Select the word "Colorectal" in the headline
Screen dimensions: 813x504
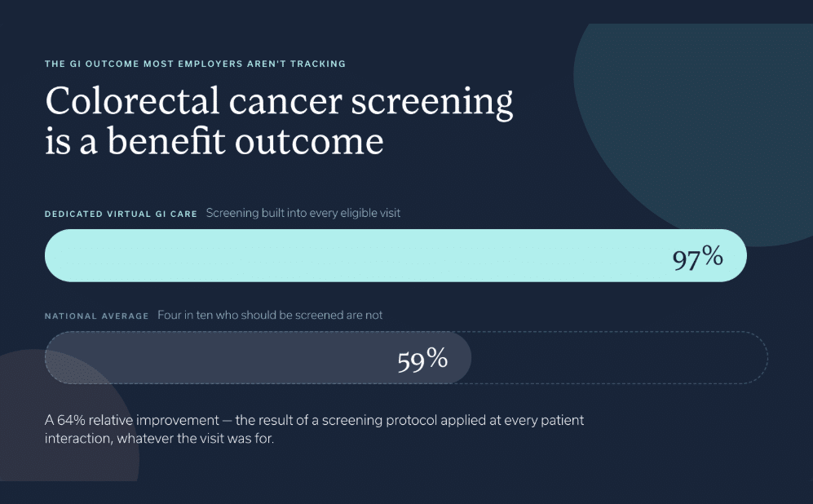pos(132,100)
